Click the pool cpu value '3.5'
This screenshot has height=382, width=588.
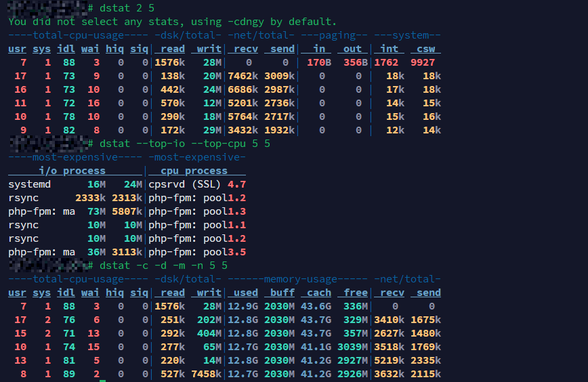tap(236, 252)
